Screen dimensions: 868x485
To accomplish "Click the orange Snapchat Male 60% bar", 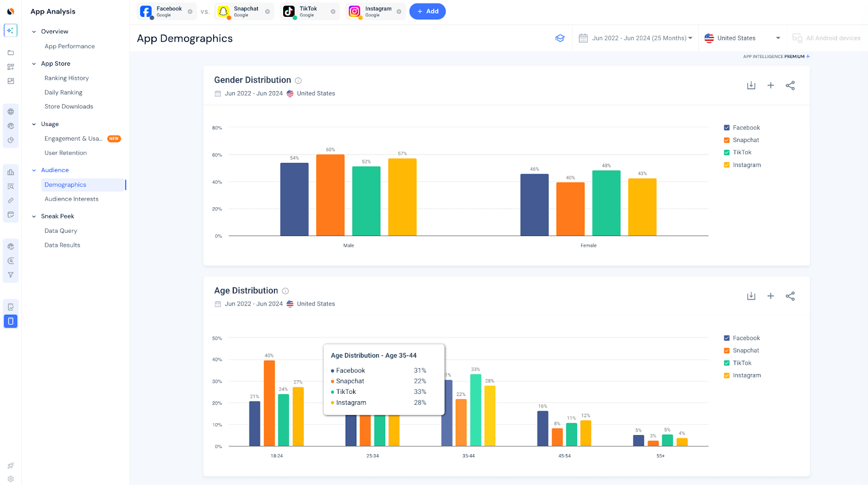I will point(330,195).
